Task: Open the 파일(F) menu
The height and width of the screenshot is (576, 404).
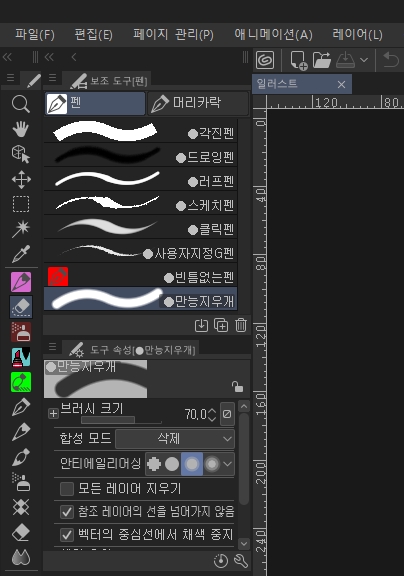Action: coord(35,35)
